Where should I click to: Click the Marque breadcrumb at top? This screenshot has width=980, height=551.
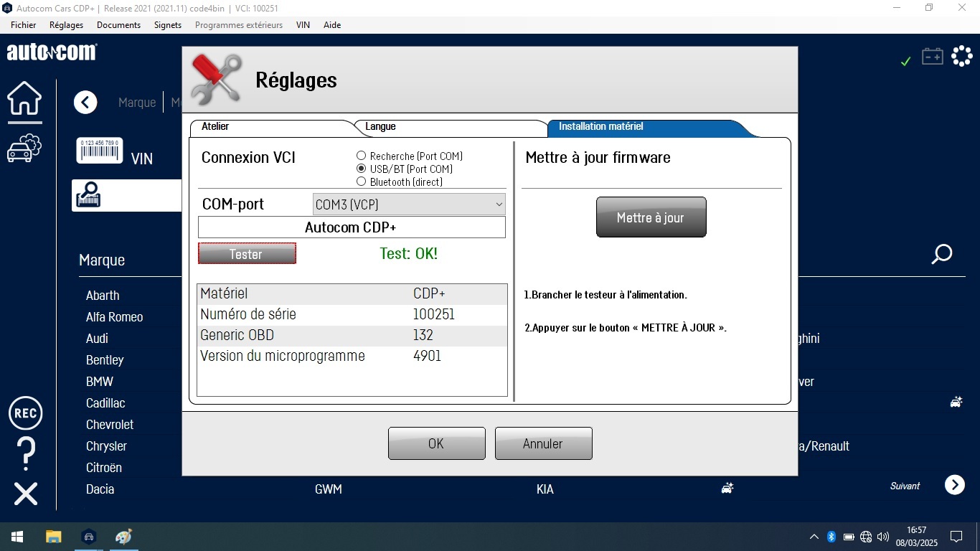point(137,103)
